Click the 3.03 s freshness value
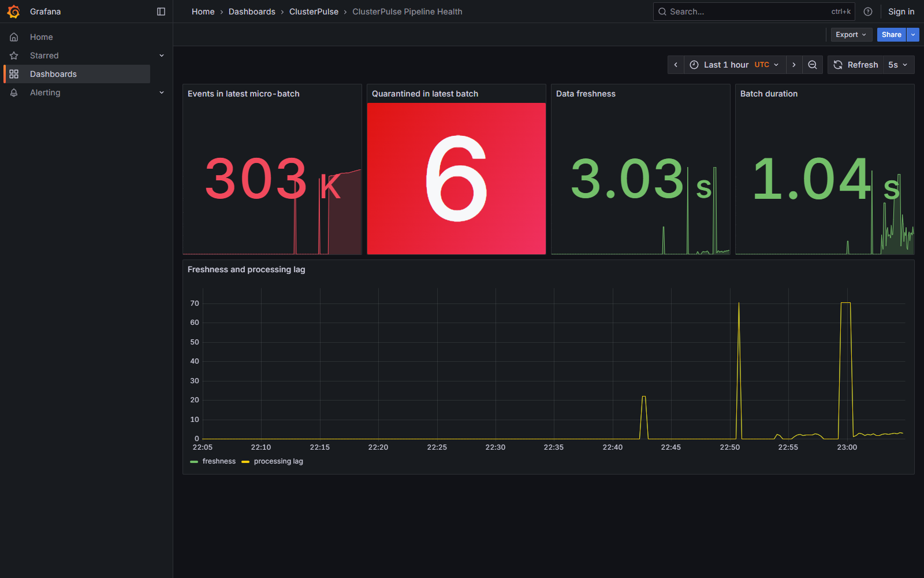924x578 pixels. coord(641,179)
